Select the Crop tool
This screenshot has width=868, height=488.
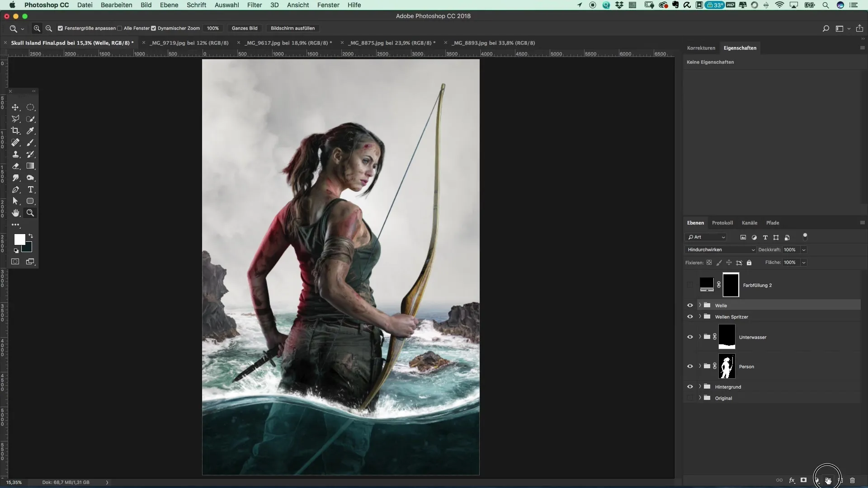(15, 131)
